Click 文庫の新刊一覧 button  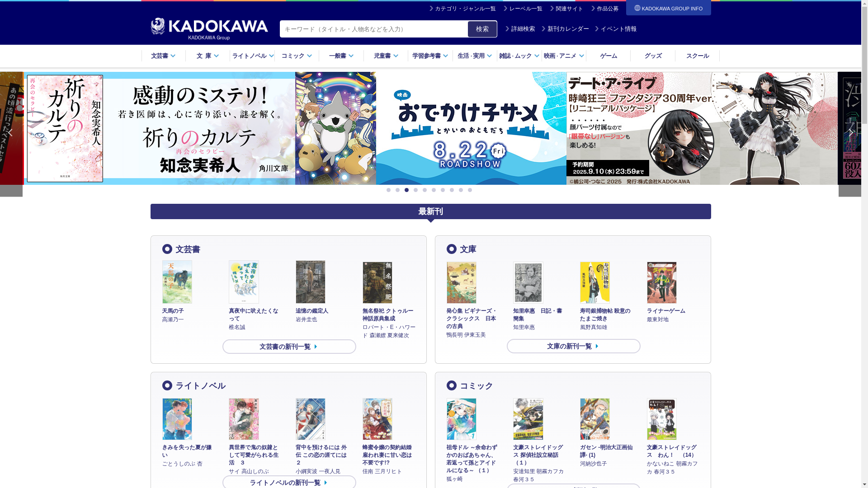(x=573, y=346)
